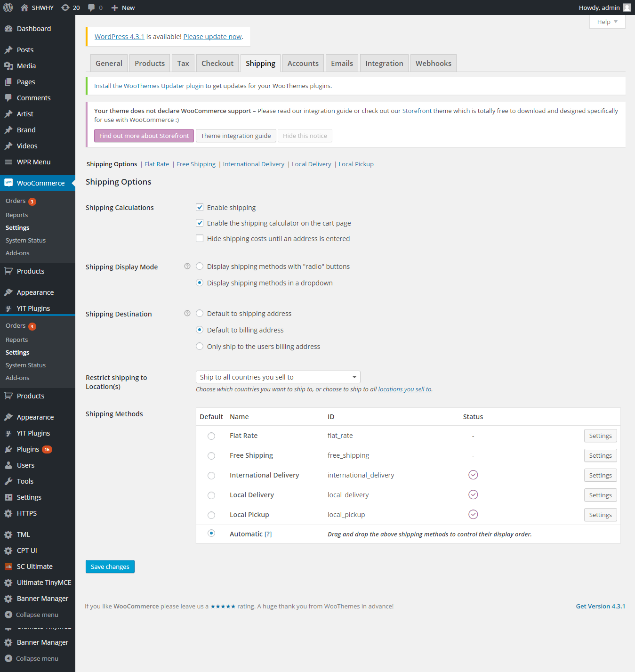Open the comments bubble icon in admin bar
This screenshot has height=672, width=635.
[x=91, y=8]
